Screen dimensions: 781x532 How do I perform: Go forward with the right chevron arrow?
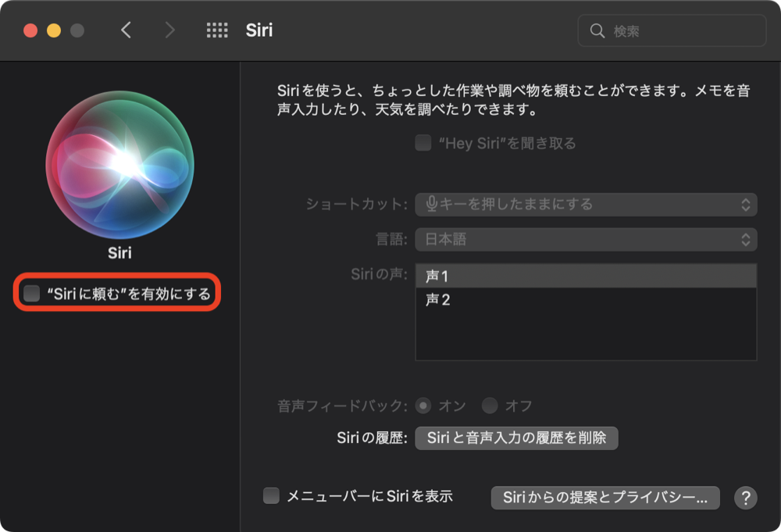[170, 30]
